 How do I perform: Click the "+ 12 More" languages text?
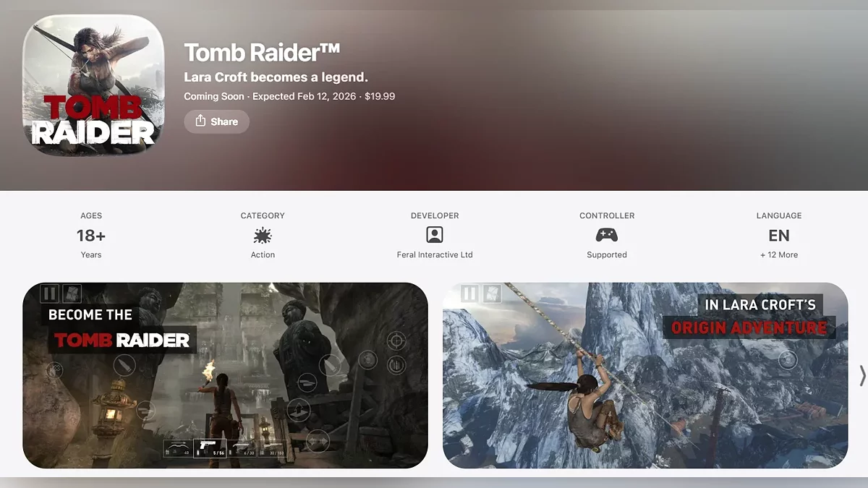click(x=779, y=254)
